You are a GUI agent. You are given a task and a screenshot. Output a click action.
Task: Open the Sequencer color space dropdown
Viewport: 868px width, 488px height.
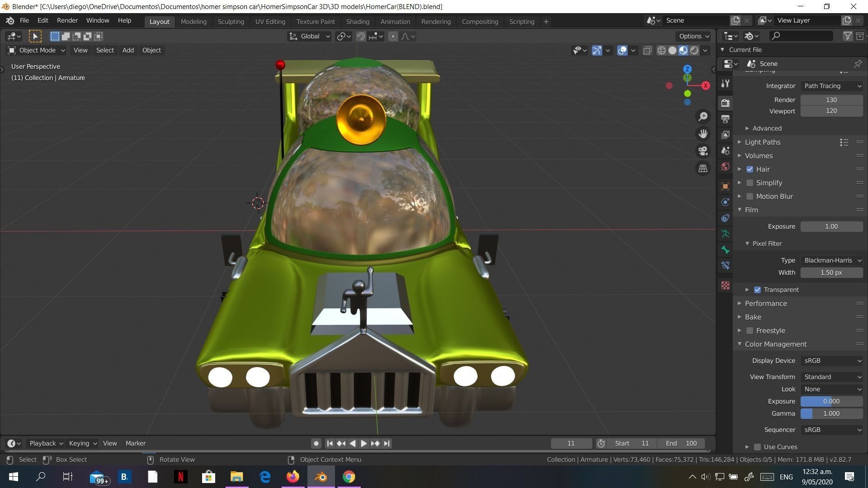click(831, 430)
